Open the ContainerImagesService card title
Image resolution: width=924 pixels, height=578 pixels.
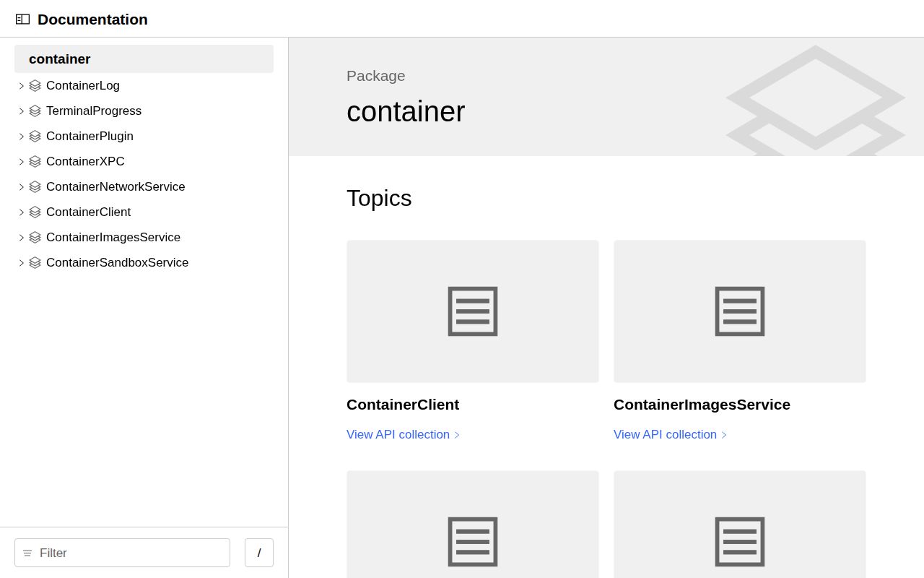pos(702,405)
